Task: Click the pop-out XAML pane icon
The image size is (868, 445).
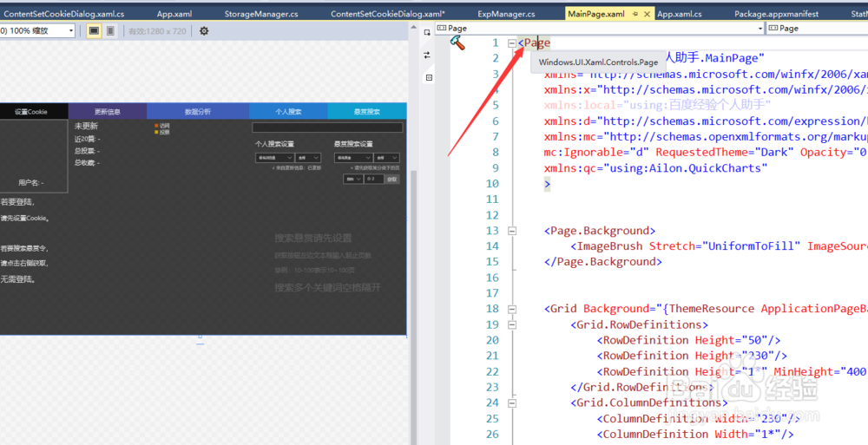Action: tap(427, 33)
